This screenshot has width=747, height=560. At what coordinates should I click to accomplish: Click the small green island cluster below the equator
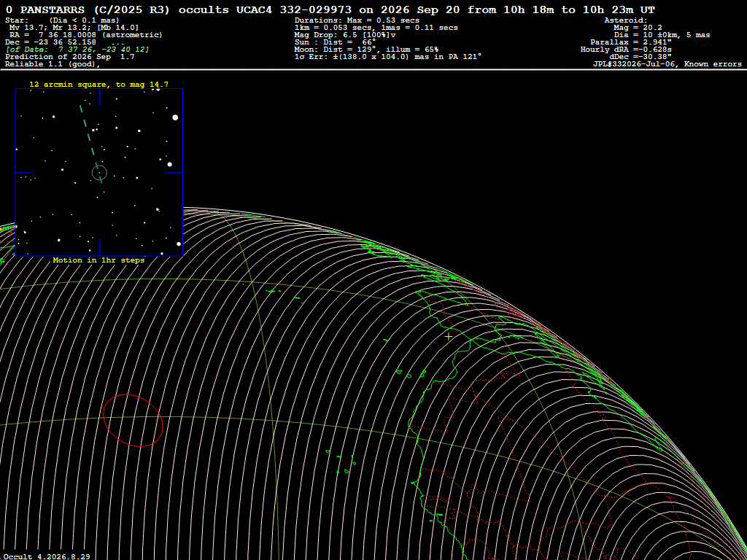[342, 461]
